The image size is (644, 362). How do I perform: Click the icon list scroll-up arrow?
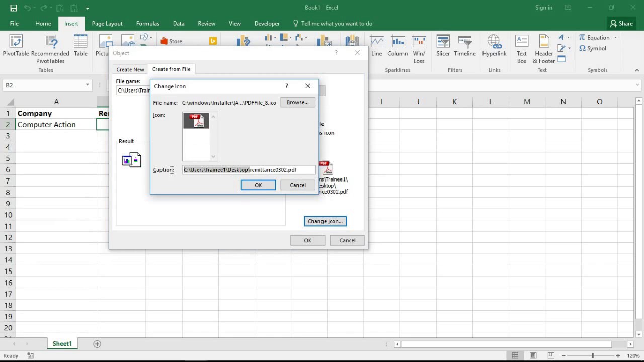pos(213,117)
